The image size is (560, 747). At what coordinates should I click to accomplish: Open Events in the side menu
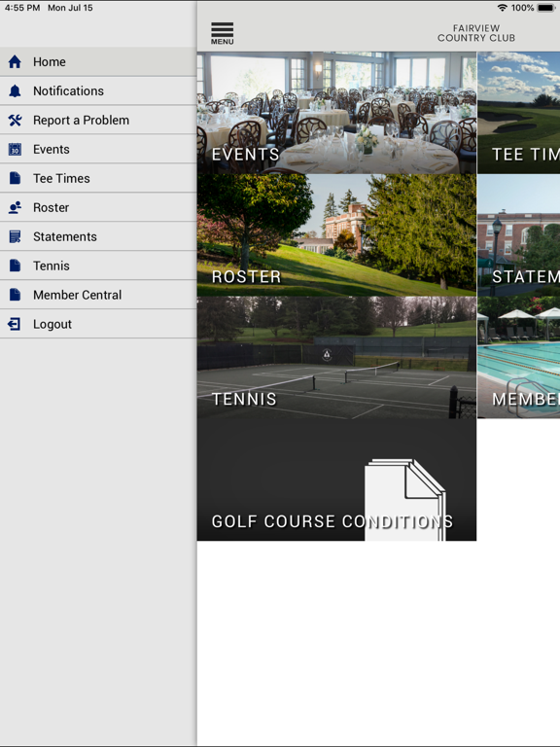(x=98, y=149)
